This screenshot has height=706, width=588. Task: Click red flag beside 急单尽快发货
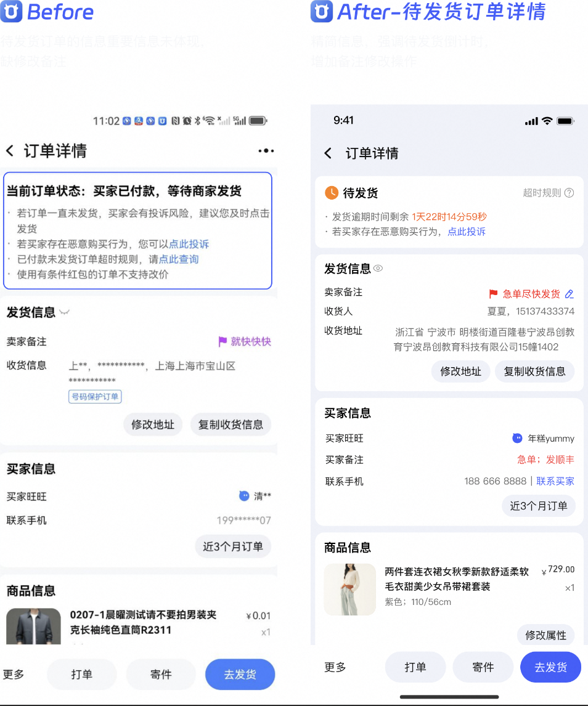click(x=493, y=294)
